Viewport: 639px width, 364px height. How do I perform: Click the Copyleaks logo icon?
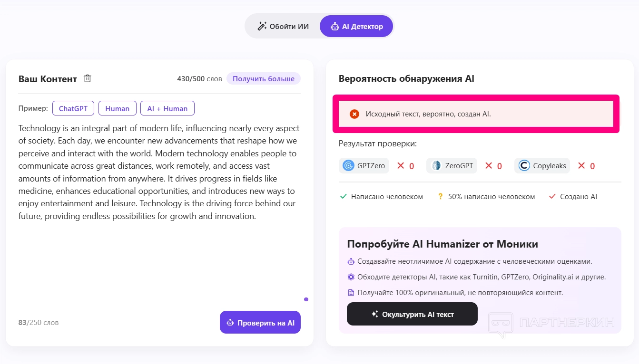pyautogui.click(x=524, y=166)
